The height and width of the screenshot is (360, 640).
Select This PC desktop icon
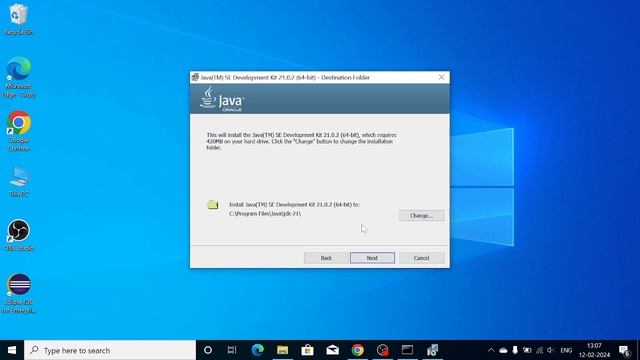18,182
